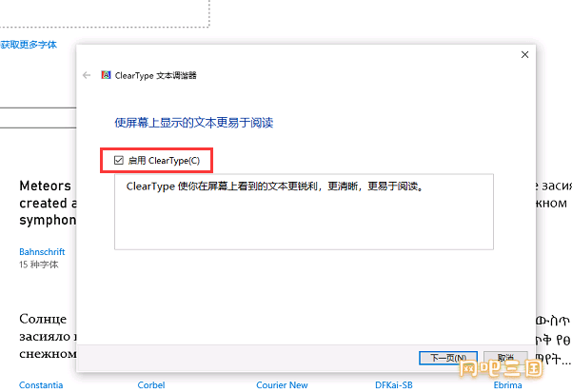Select the '15 种字体' text under Bahnschrift
The width and height of the screenshot is (572, 392).
39,265
